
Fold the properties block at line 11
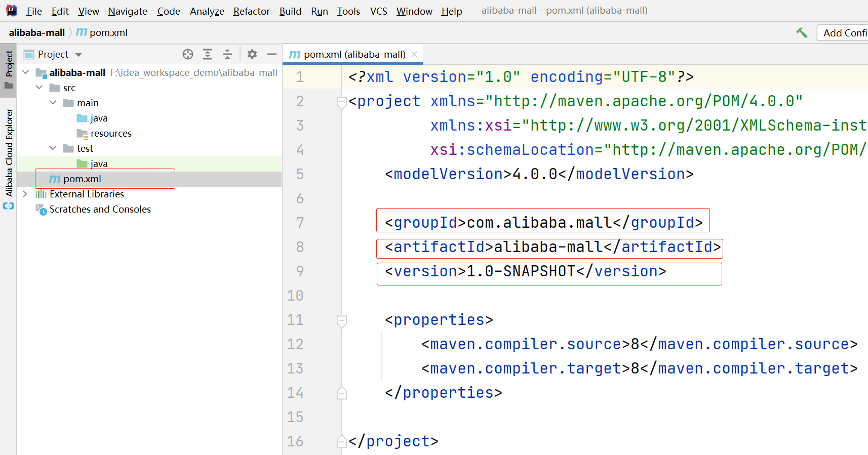pyautogui.click(x=342, y=321)
